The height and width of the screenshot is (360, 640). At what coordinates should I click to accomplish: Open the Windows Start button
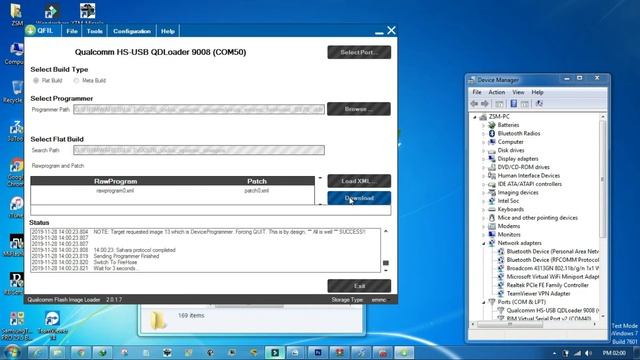click(x=11, y=352)
